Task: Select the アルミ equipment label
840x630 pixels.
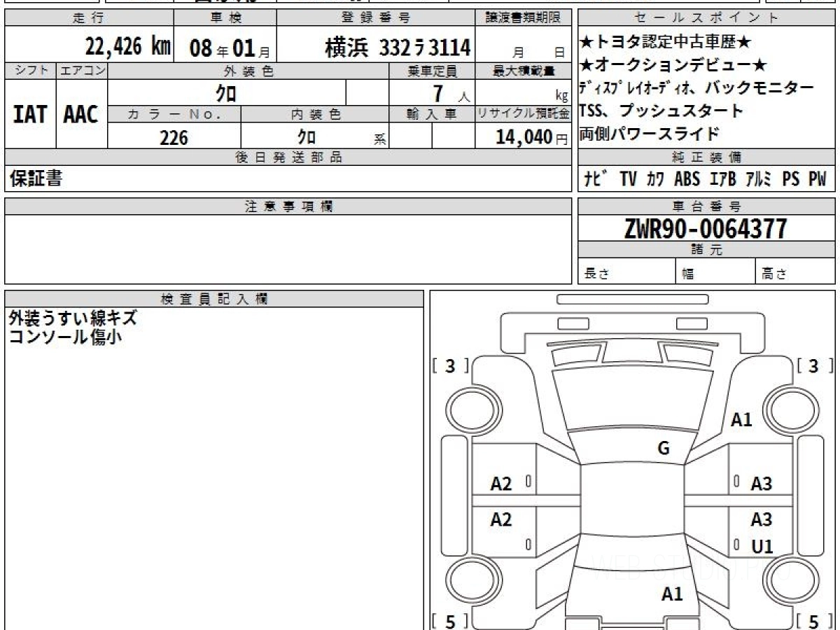Action: pos(759,179)
